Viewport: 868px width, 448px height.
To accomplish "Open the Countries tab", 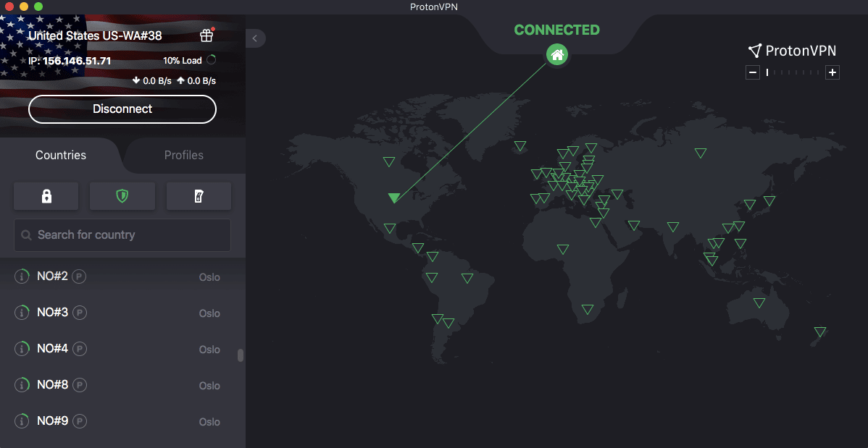I will [60, 155].
